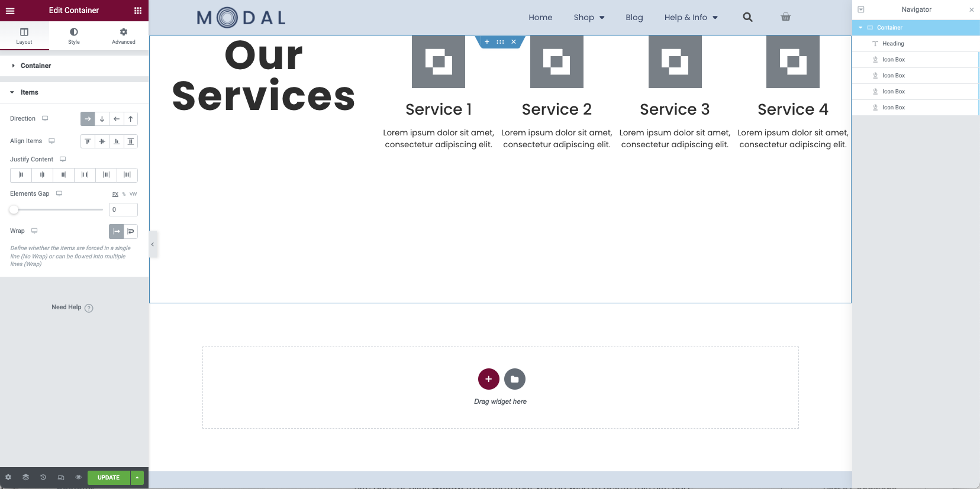Screen dimensions: 980x489
Task: Click the site search magnifier icon
Action: click(x=747, y=17)
